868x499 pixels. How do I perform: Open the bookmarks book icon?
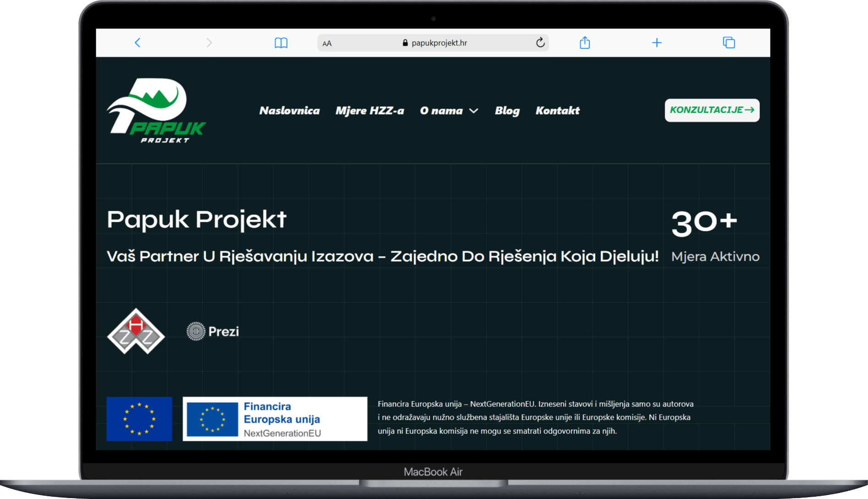(281, 43)
